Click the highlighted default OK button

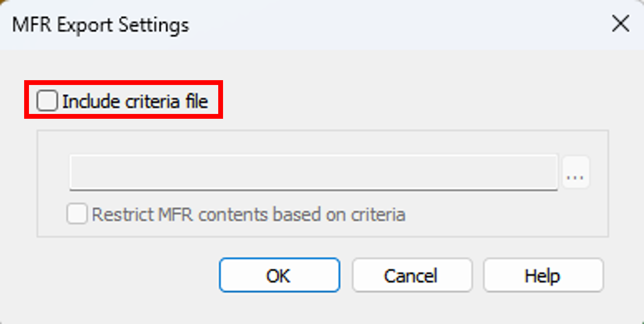point(279,275)
